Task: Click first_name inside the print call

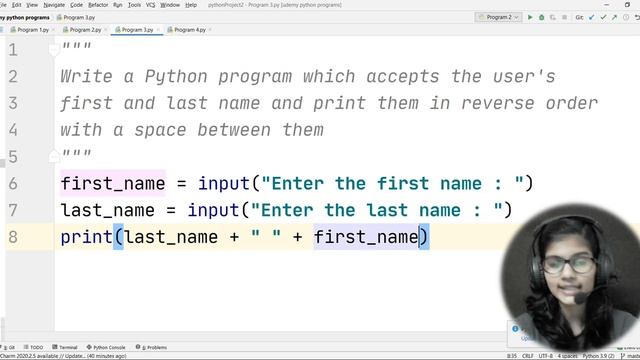Action: point(366,237)
